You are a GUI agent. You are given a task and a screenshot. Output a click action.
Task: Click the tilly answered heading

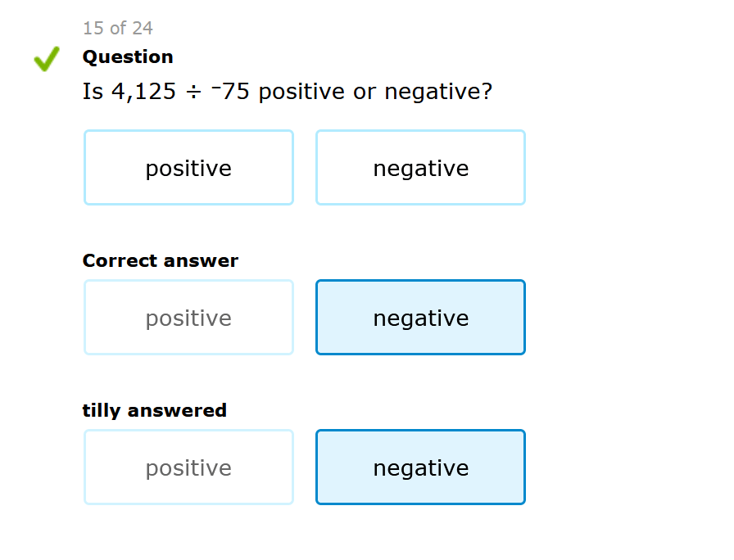coord(155,410)
